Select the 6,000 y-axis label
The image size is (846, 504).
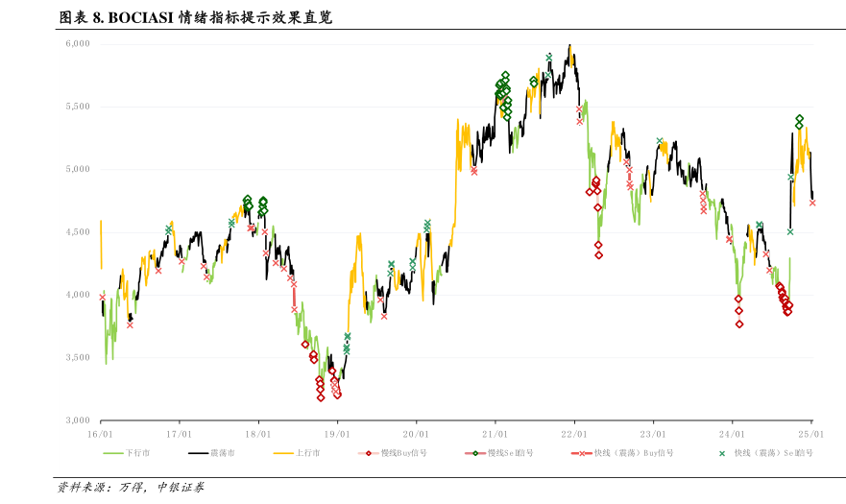pos(78,43)
